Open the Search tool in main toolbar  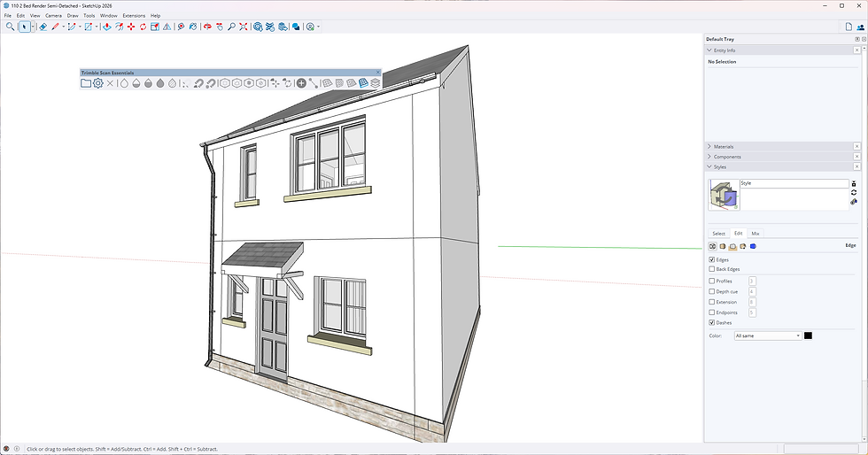[10, 27]
